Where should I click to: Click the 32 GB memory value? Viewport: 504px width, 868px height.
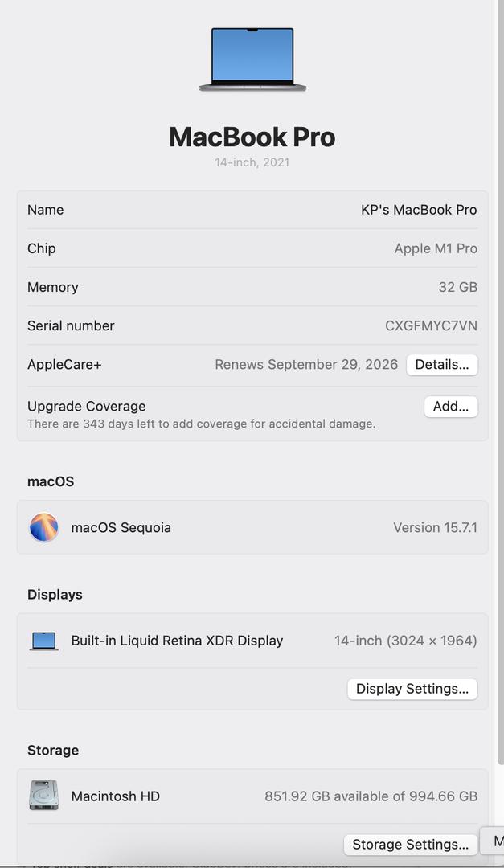point(457,288)
